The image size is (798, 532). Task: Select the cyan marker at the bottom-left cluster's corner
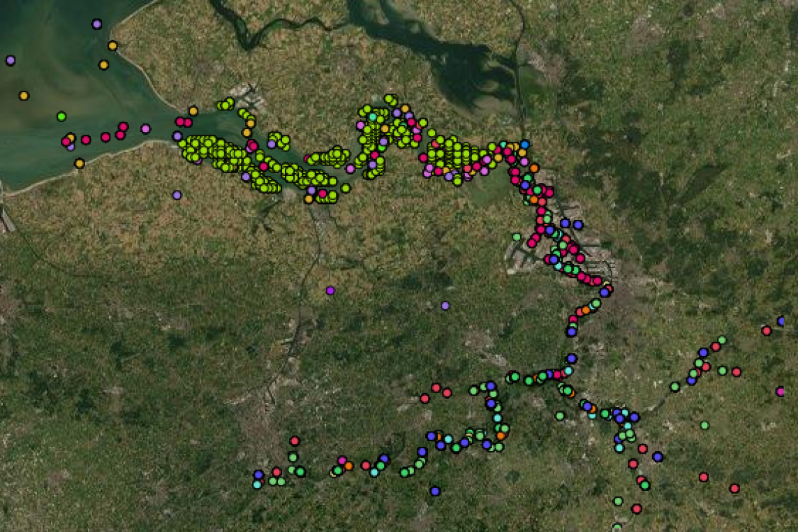(x=257, y=484)
